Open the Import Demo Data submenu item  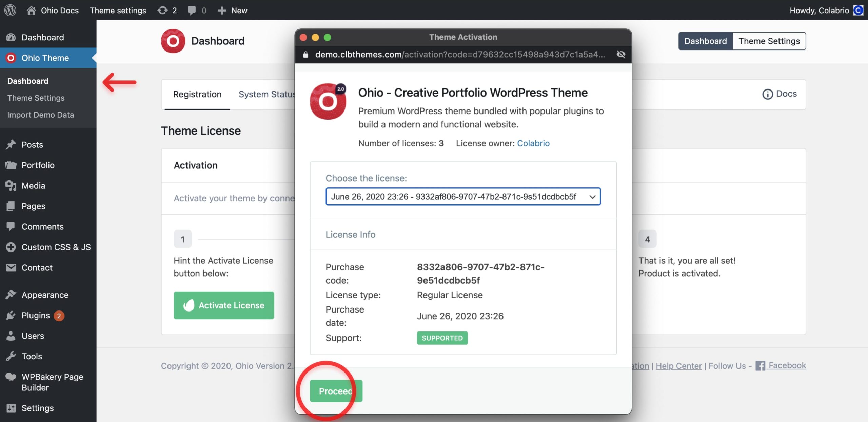coord(41,115)
